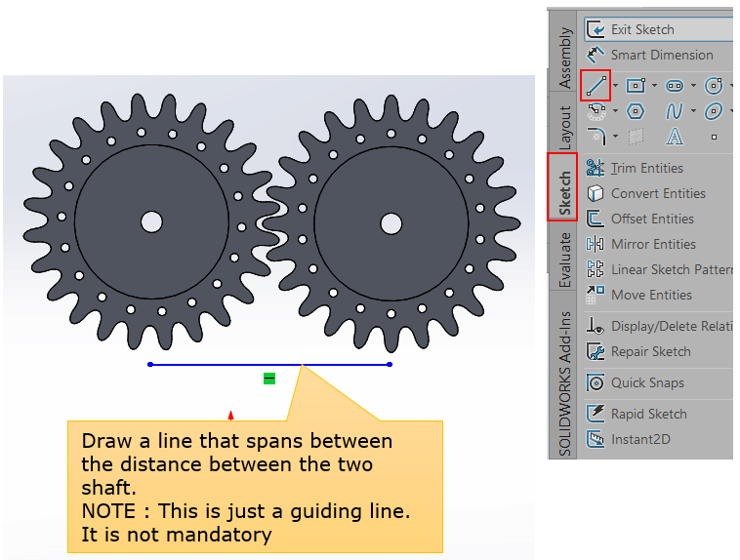The width and height of the screenshot is (740, 560).
Task: Select the Straight Slot tool
Action: point(674,86)
